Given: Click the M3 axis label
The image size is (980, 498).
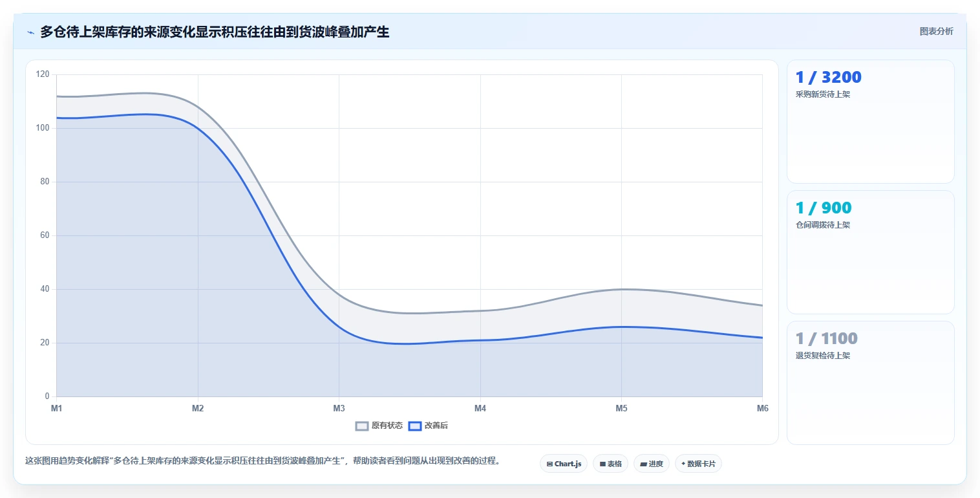Looking at the screenshot, I should 339,409.
